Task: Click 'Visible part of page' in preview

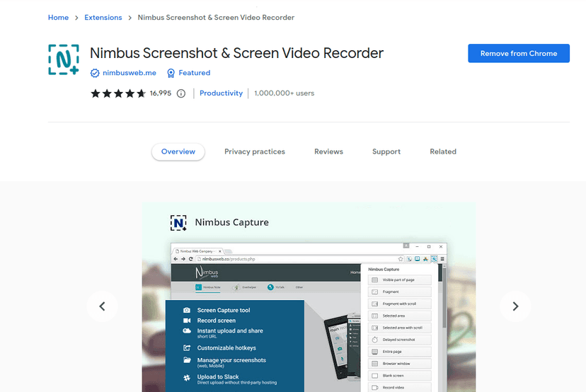Action: [x=399, y=280]
